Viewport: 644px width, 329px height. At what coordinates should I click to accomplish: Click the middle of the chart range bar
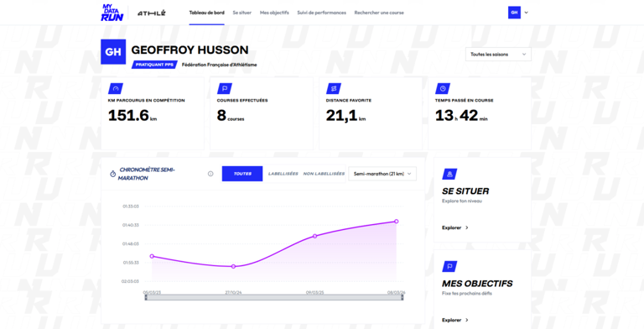[274, 297]
